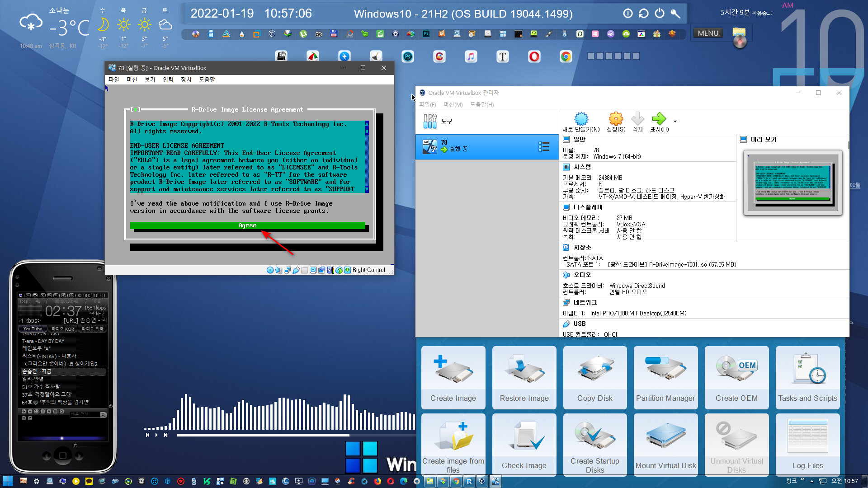Click the Right Control host key indicator

pos(369,270)
